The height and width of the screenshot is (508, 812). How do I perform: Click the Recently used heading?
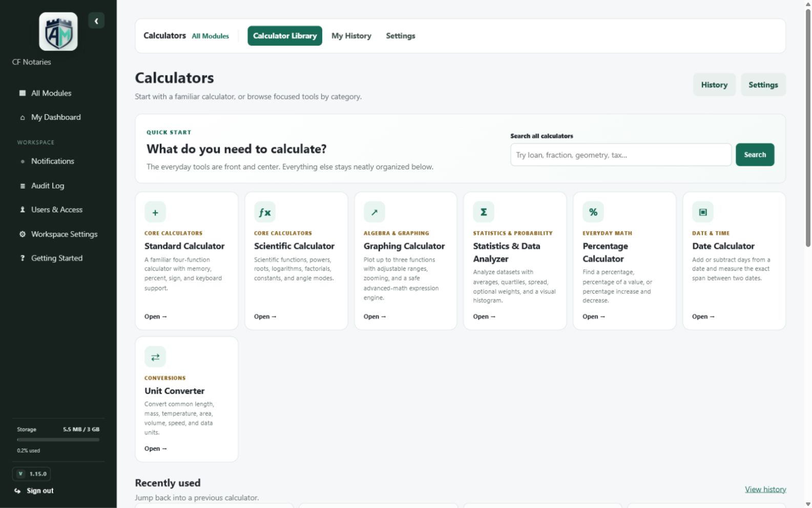point(168,483)
